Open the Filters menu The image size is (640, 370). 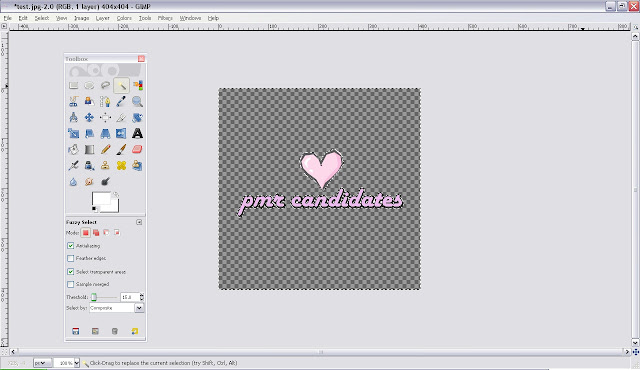(x=165, y=18)
